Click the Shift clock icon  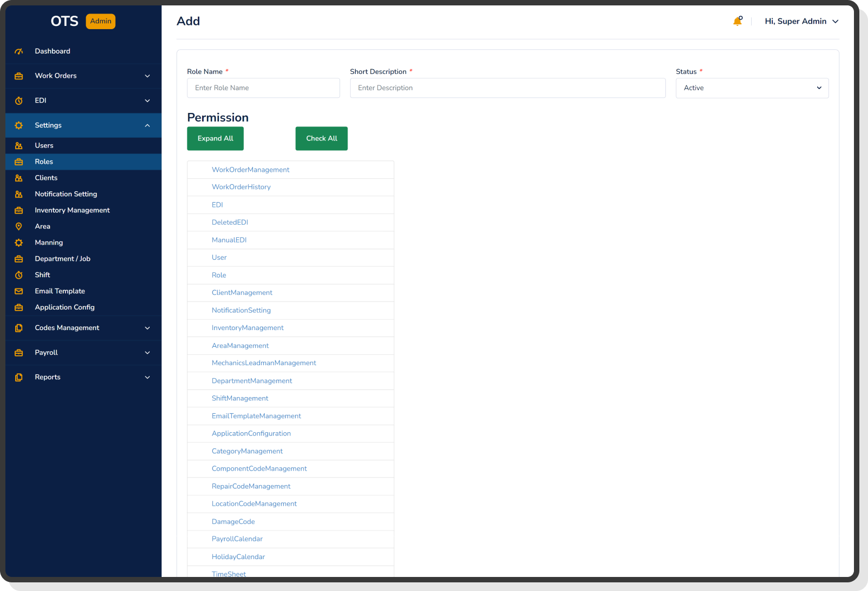pos(19,274)
